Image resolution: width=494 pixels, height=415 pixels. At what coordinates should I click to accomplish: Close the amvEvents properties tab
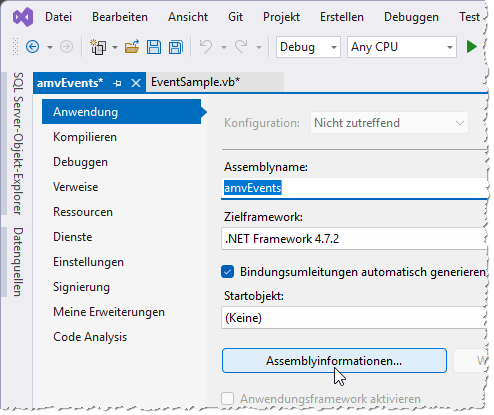136,83
